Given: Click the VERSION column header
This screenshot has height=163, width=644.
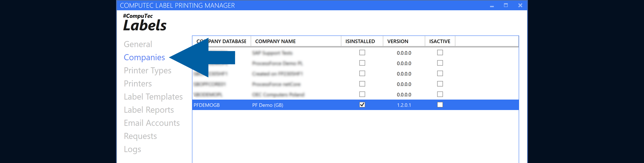Looking at the screenshot, I should click(404, 41).
